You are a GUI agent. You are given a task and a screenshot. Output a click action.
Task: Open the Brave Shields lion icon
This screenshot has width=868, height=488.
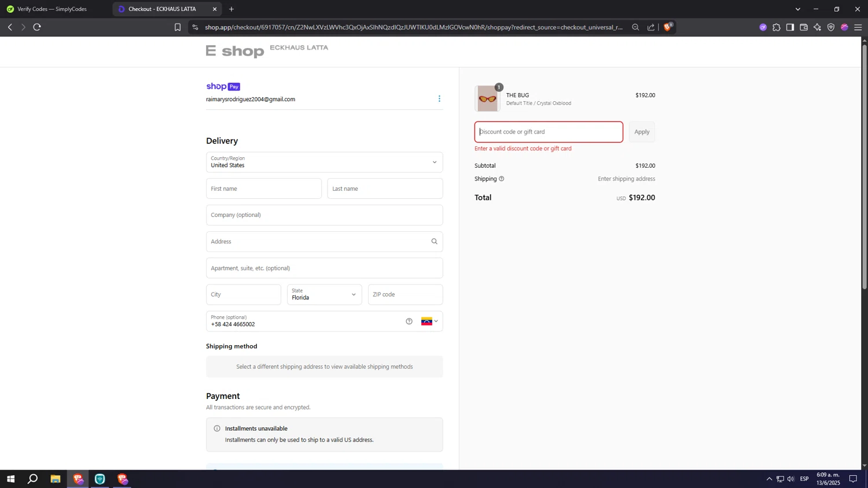pos(668,27)
